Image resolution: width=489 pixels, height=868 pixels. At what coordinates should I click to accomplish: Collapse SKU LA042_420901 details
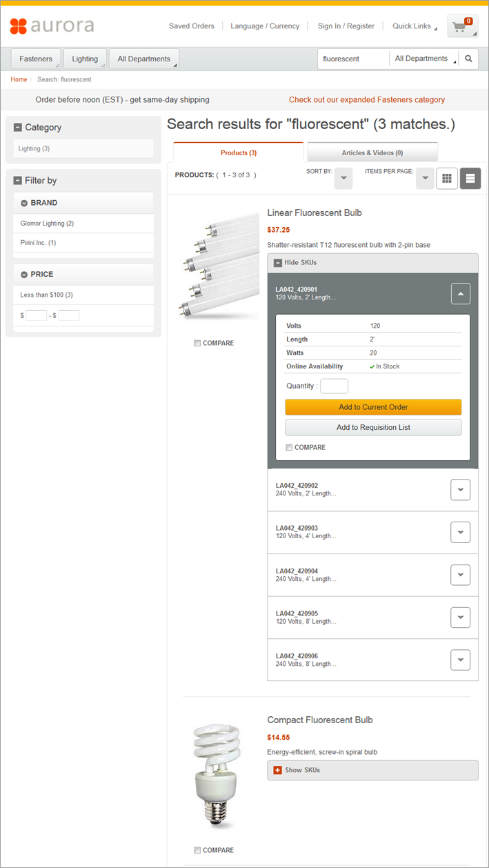point(461,293)
